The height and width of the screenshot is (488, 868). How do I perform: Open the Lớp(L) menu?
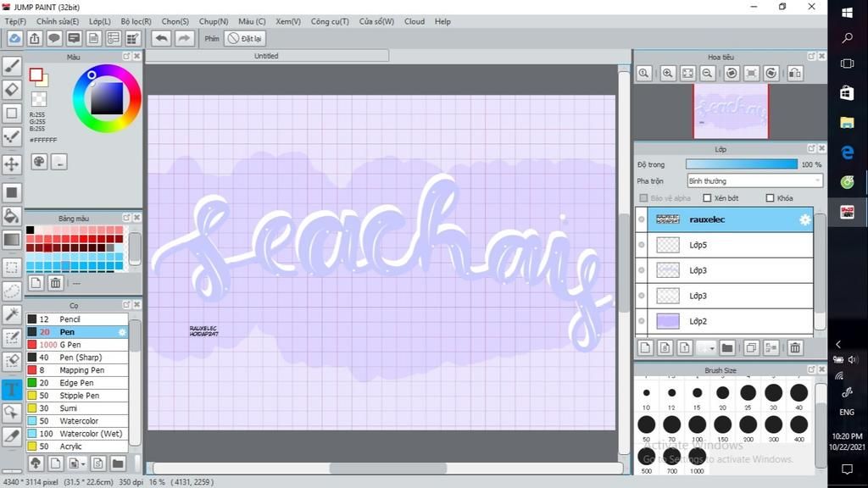tap(100, 21)
